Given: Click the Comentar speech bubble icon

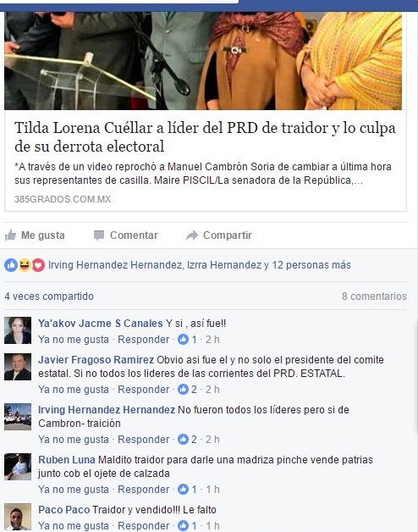Looking at the screenshot, I should 99,236.
